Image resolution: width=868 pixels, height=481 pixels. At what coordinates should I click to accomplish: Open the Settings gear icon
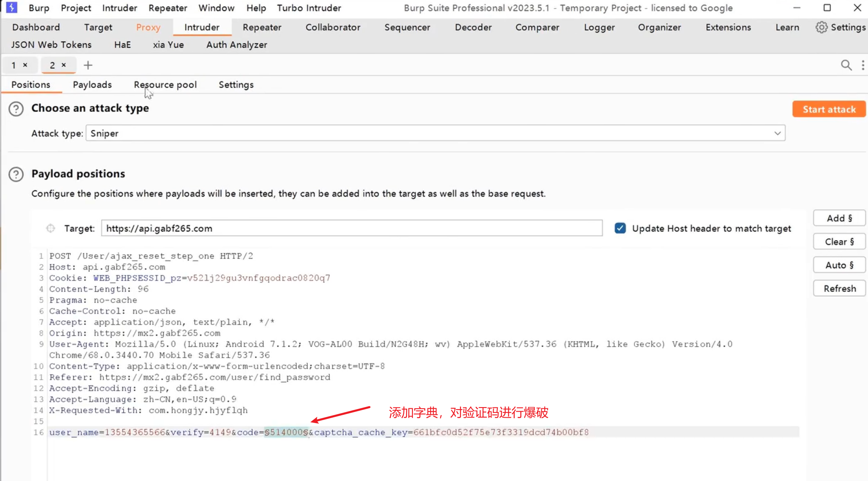(821, 27)
